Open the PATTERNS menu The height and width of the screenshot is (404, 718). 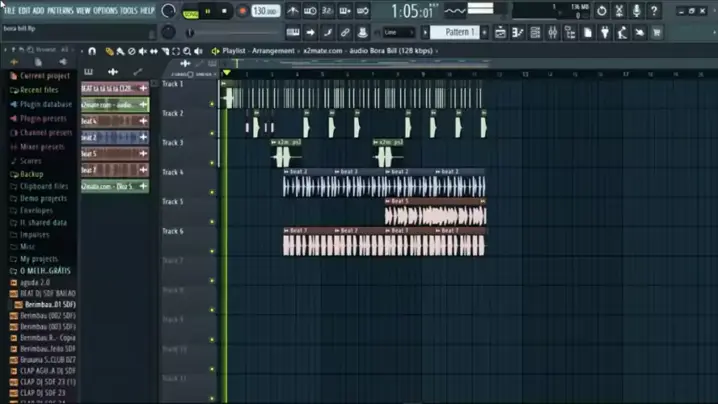[59, 10]
